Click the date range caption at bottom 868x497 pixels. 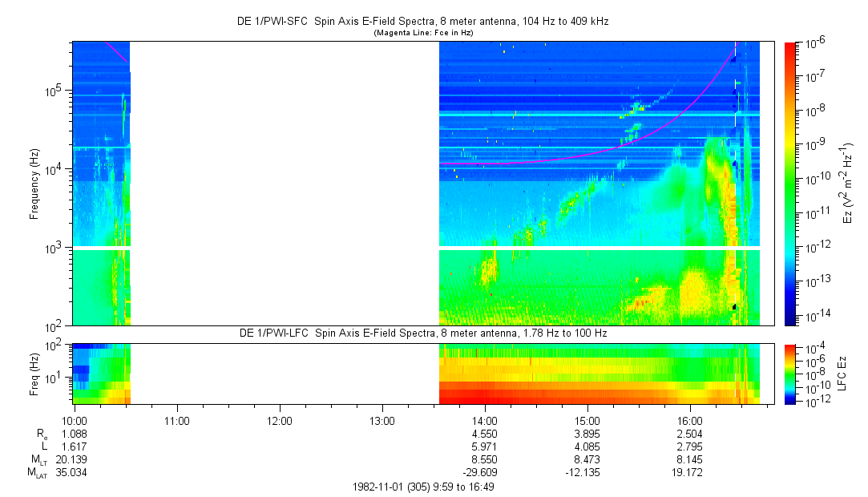click(x=428, y=487)
